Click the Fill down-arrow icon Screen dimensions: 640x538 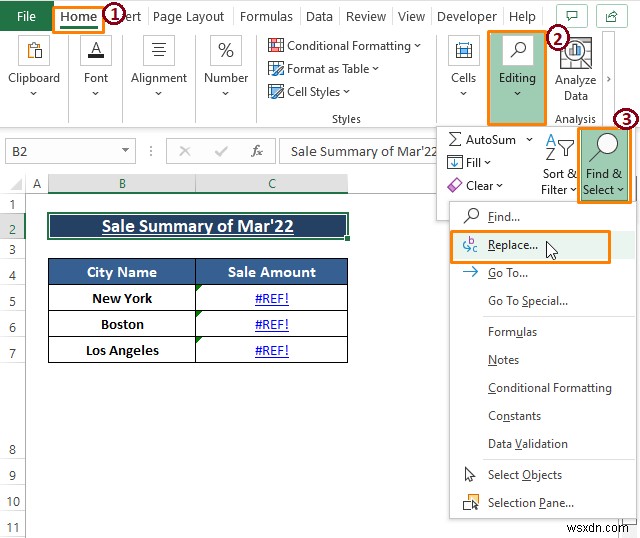[455, 162]
